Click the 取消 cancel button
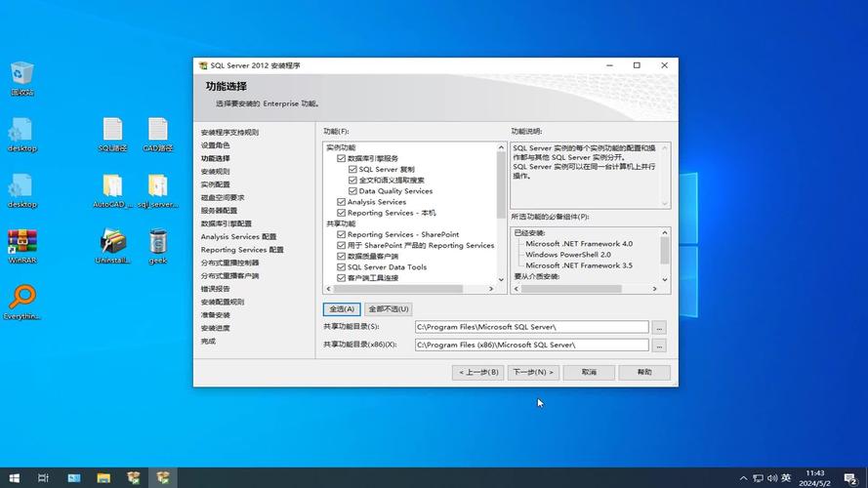 point(589,373)
